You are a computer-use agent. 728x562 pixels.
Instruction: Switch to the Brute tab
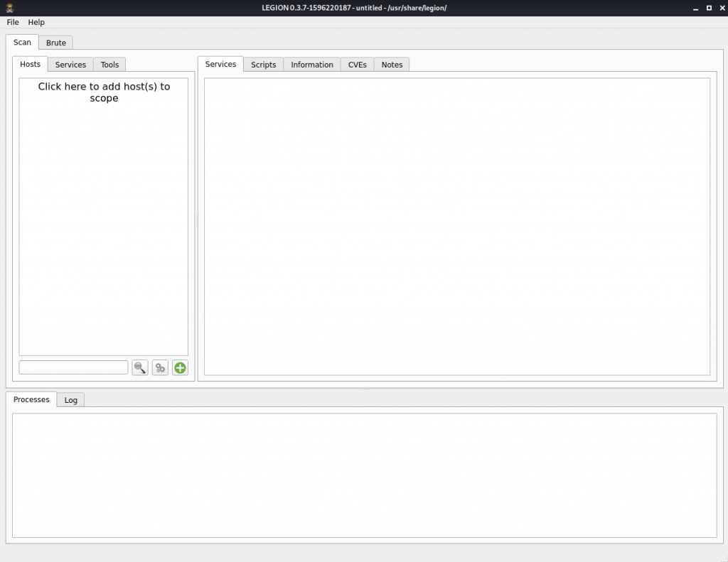coord(55,43)
